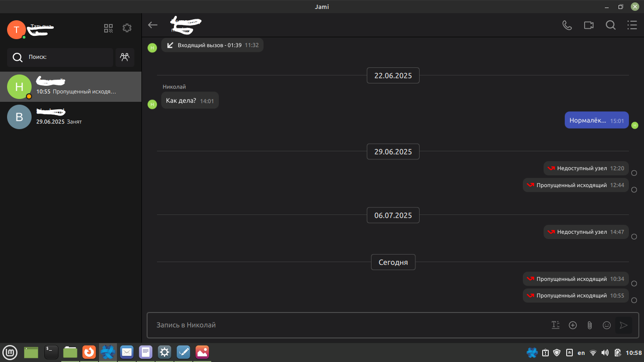The height and width of the screenshot is (362, 644).
Task: Open the text editor taskbar icon
Action: (x=146, y=352)
